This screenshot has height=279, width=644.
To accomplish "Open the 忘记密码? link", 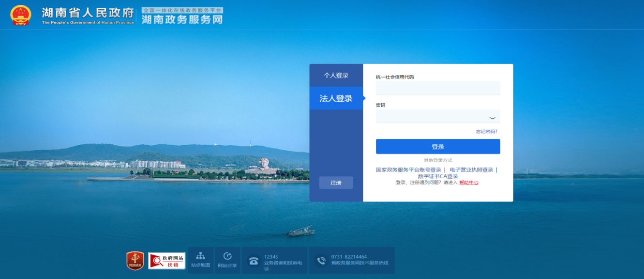I will tap(486, 132).
